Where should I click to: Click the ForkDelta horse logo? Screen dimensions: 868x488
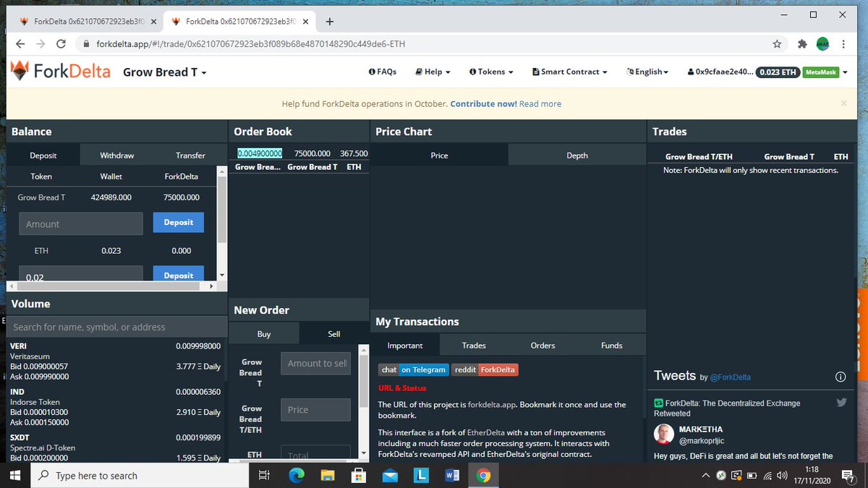click(x=19, y=71)
